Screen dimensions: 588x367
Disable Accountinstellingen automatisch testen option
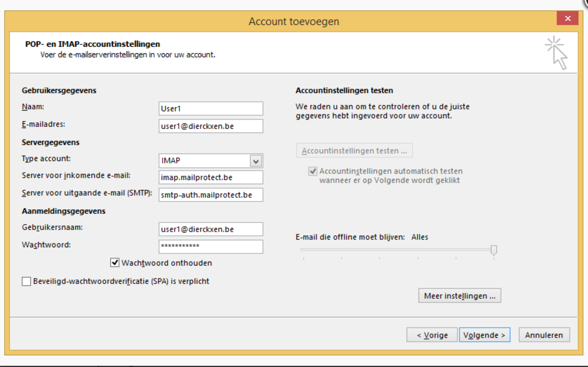point(312,171)
